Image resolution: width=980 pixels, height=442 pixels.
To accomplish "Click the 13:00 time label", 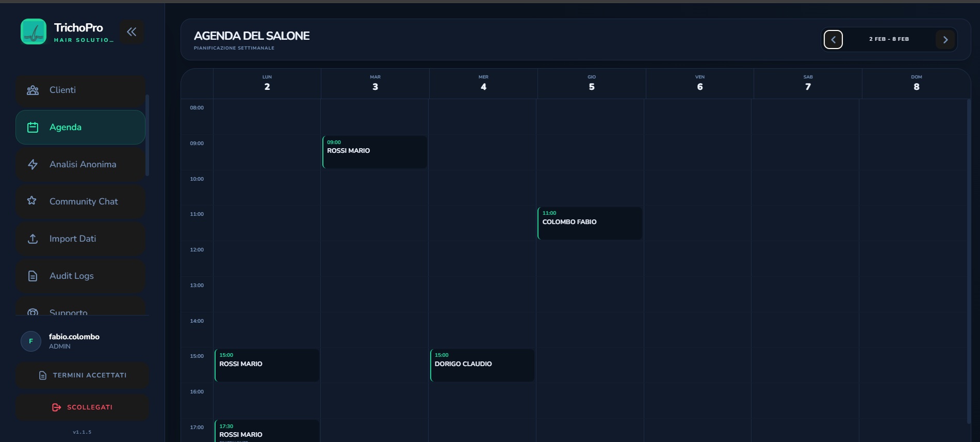I will click(x=197, y=286).
